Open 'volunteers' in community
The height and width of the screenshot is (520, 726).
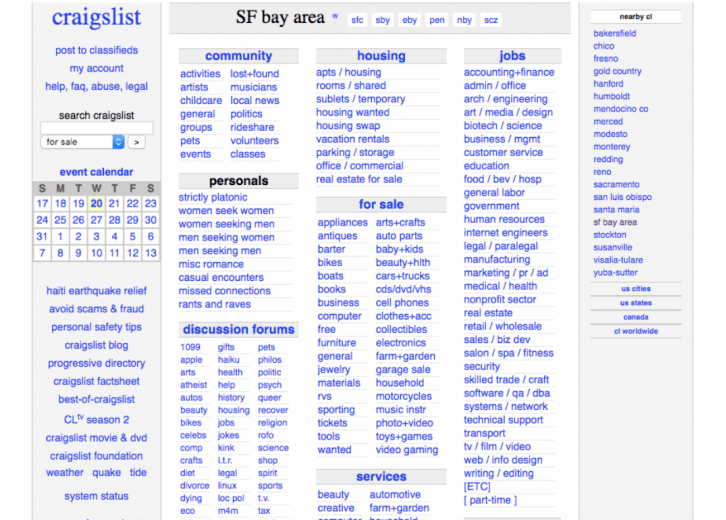pos(255,141)
